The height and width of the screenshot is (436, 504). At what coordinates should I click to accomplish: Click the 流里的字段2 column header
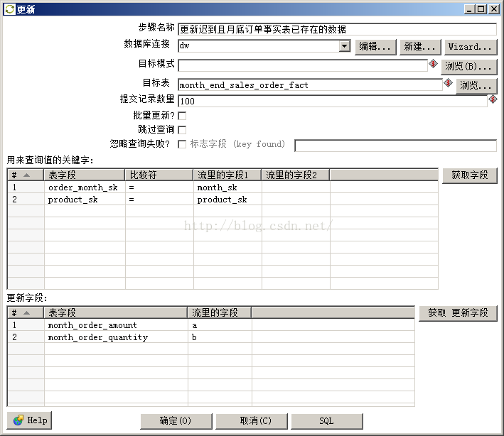pos(296,175)
